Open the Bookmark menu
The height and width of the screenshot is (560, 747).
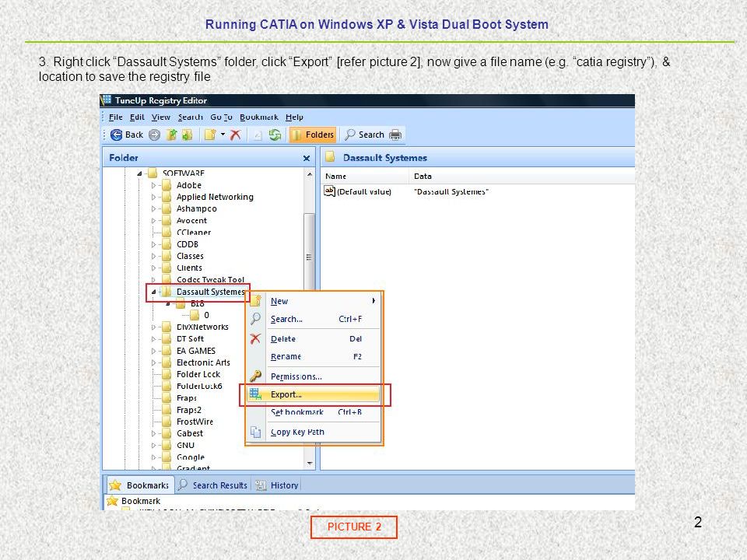259,117
